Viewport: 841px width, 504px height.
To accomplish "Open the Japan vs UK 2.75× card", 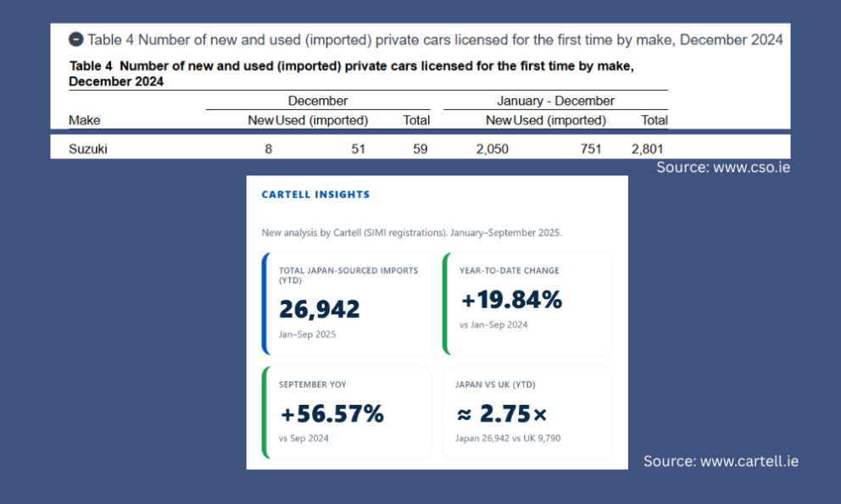I will coord(527,413).
